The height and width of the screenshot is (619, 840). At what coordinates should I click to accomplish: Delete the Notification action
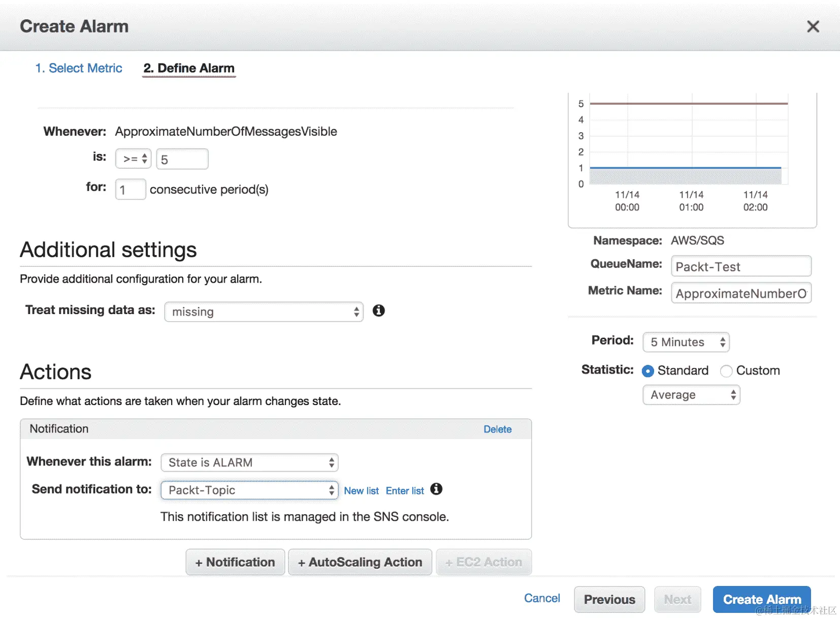[x=497, y=429]
